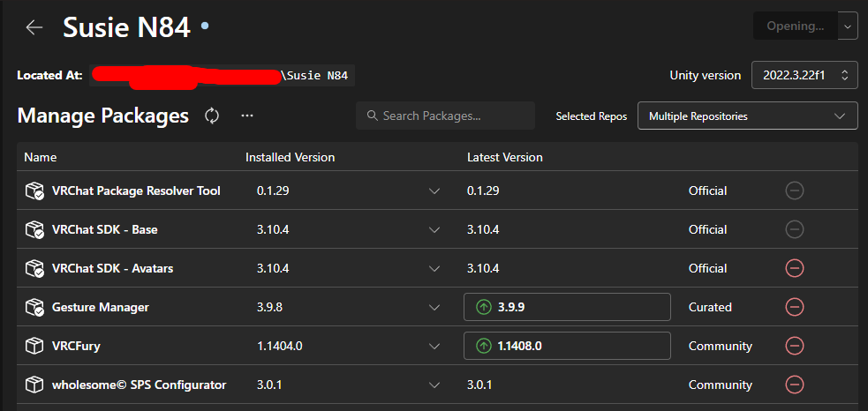Remove the Gesture Manager package
Viewport: 868px width, 411px height.
tap(795, 307)
